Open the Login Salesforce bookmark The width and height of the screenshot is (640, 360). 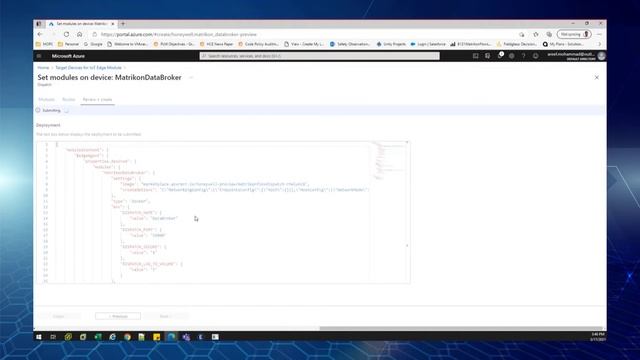[x=428, y=44]
